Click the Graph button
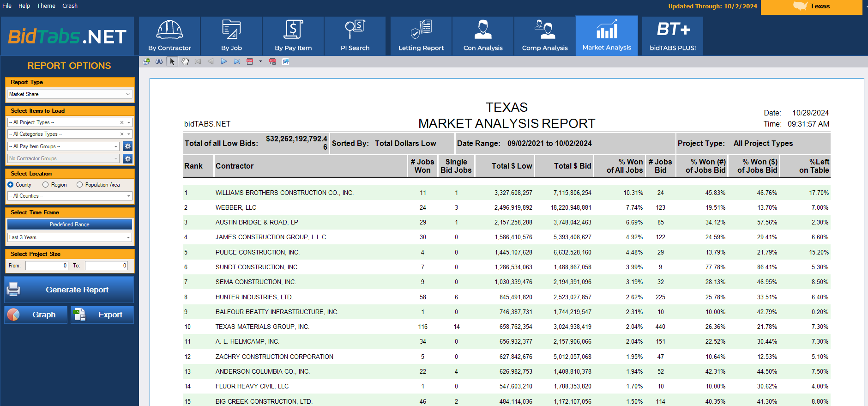 [x=36, y=315]
